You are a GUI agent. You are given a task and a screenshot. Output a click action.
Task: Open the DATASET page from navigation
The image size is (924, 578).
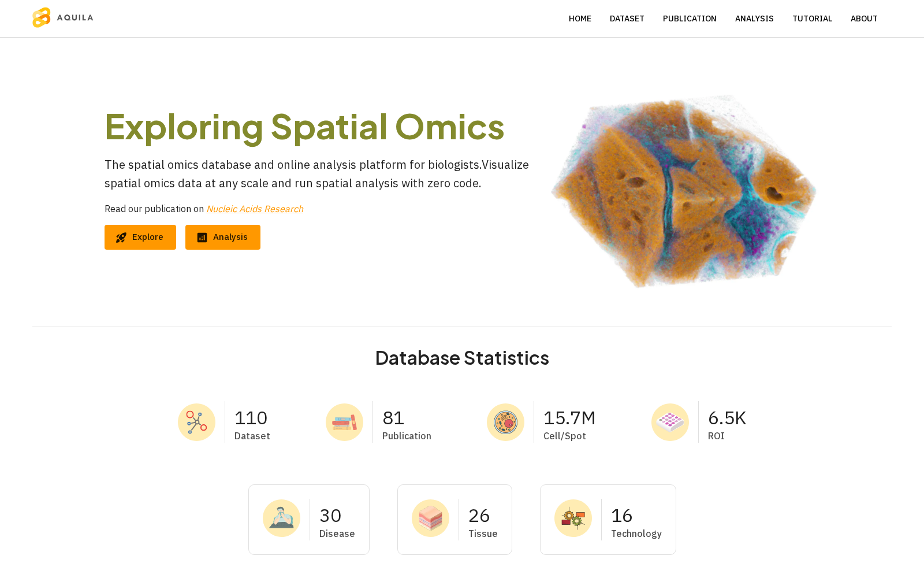point(627,18)
